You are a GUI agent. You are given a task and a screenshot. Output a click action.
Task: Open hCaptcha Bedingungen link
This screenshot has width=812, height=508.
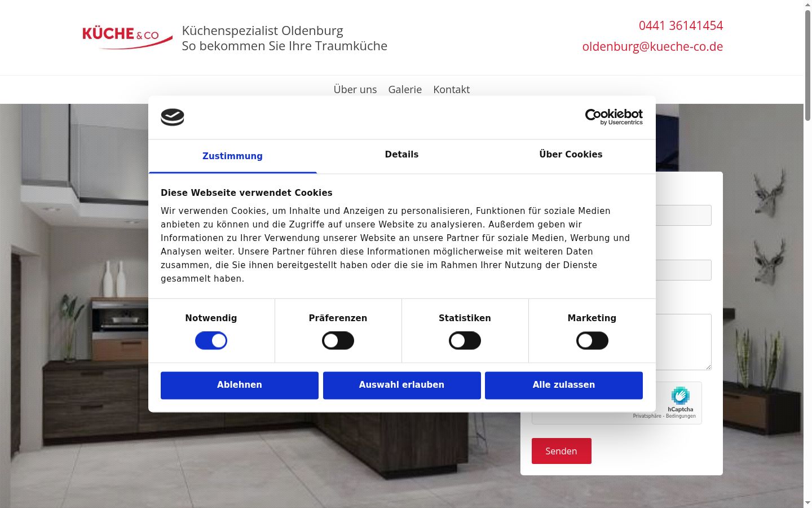[x=681, y=416]
